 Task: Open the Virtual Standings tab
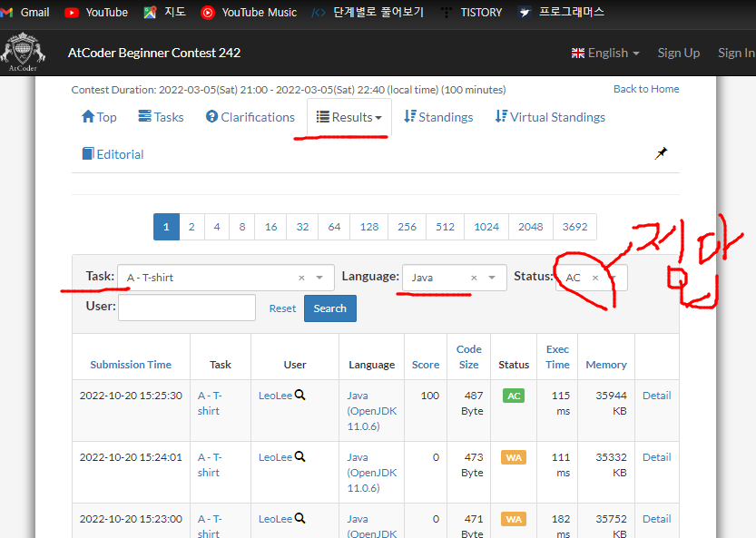[550, 117]
